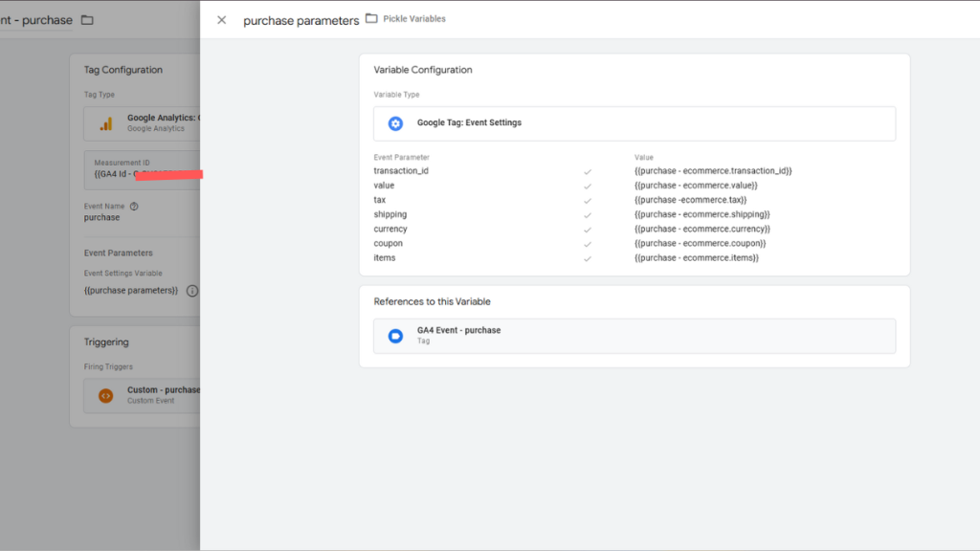Click the transaction_id event parameter

pos(401,170)
